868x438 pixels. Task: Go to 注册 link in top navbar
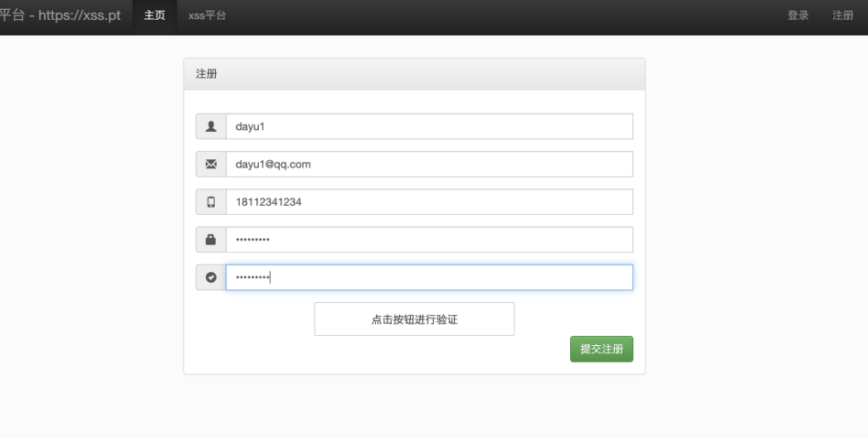842,16
